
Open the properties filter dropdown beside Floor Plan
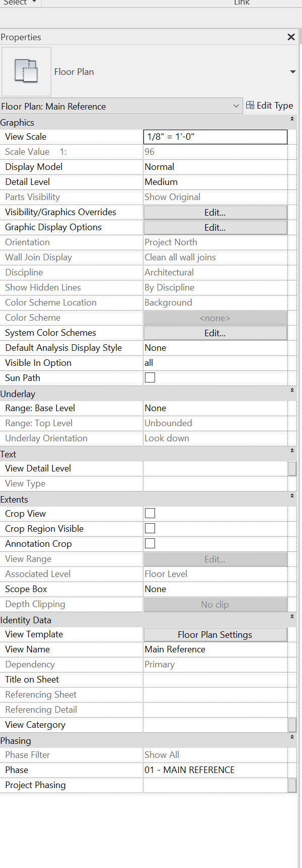point(292,71)
